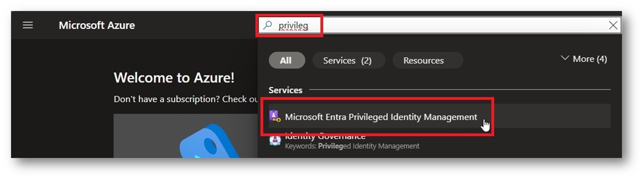The height and width of the screenshot is (180, 644).
Task: Open Microsoft Entra Privileged Identity Management
Action: click(381, 117)
